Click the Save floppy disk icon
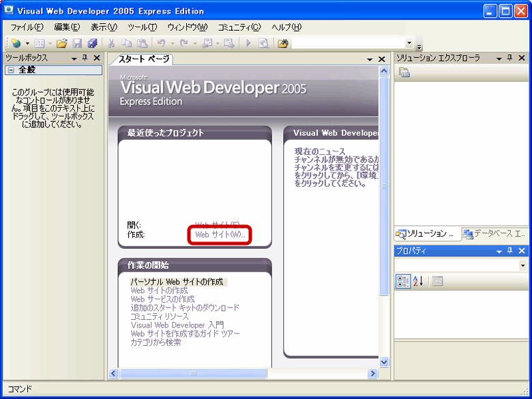The width and height of the screenshot is (532, 399). 77,44
